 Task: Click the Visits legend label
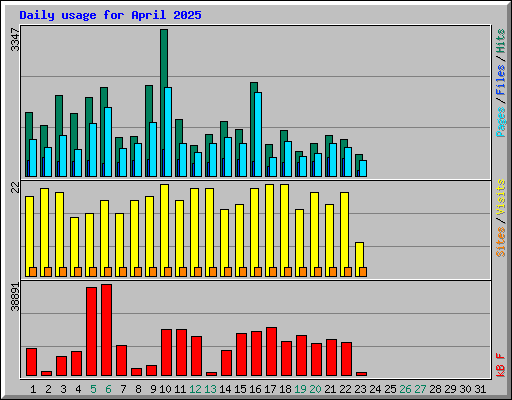501,198
